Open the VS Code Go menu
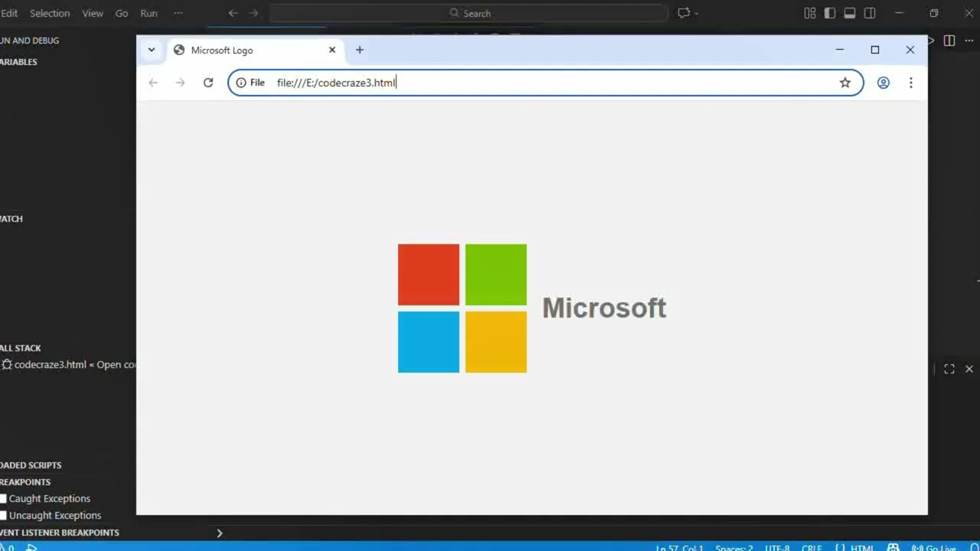 click(122, 13)
